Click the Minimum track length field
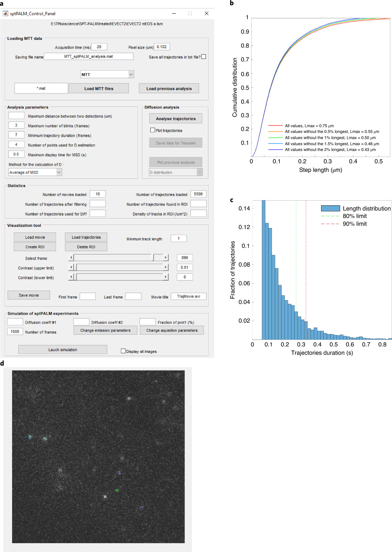The height and width of the screenshot is (552, 392). [x=179, y=238]
